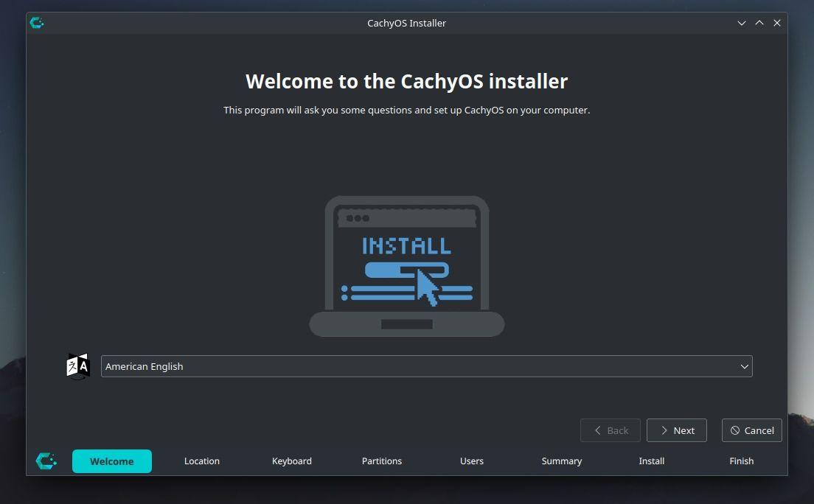
Task: Select the highlighted Welcome step
Action: (x=112, y=461)
